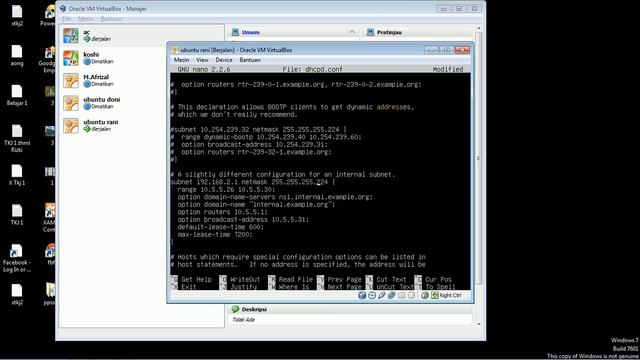Click the display status icon beside shared folders

[x=411, y=295]
